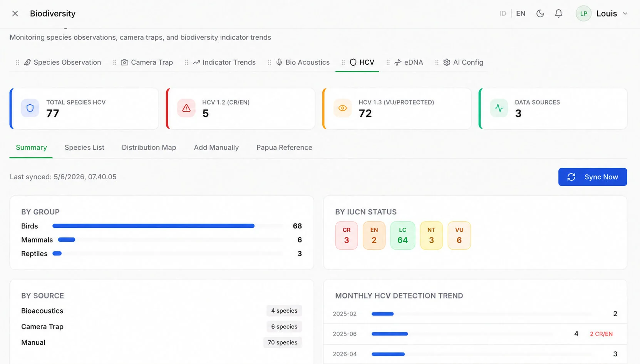Screen dimensions: 640x364
Task: Open notifications with the bell icon
Action: pyautogui.click(x=558, y=13)
